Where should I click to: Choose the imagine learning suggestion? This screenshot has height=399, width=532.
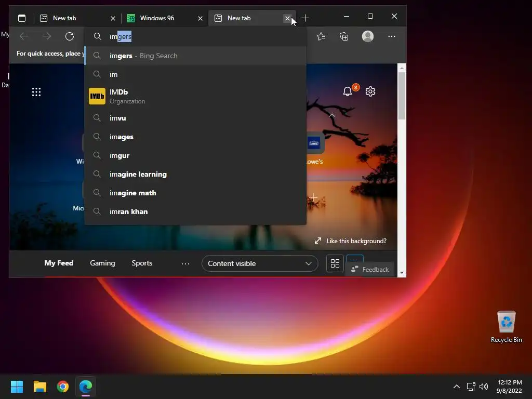195,174
